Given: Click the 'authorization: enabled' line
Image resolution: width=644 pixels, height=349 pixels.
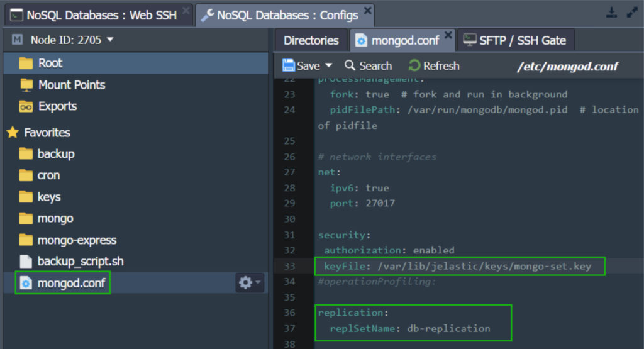Looking at the screenshot, I should tap(389, 250).
